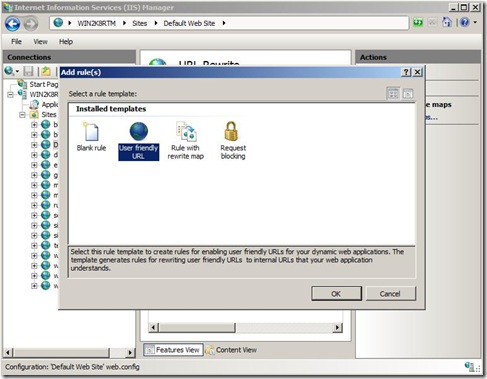Screen dimensions: 487x379
Task: Select the site starting with letter e
Action: [x=55, y=165]
